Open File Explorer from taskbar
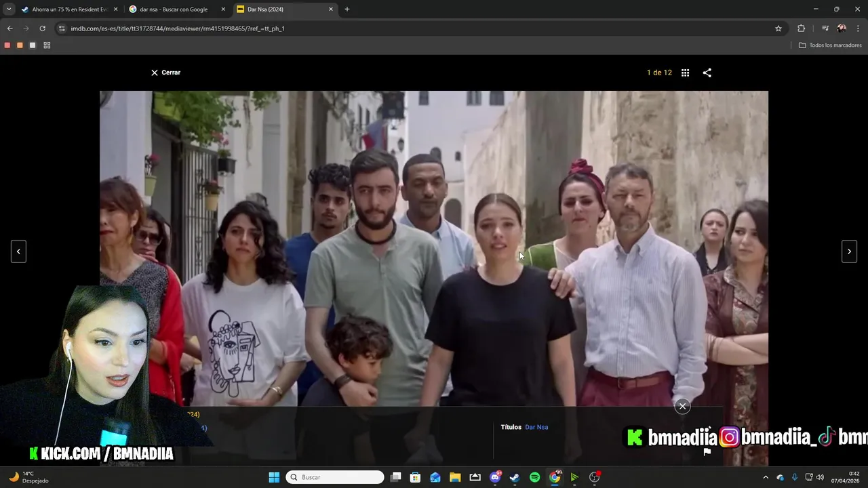Viewport: 868px width, 488px height. pyautogui.click(x=455, y=477)
